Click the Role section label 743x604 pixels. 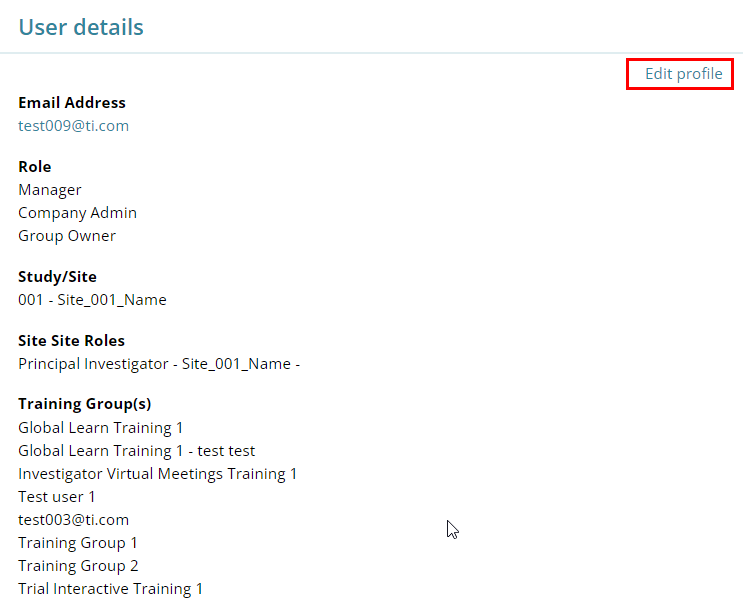pyautogui.click(x=35, y=167)
